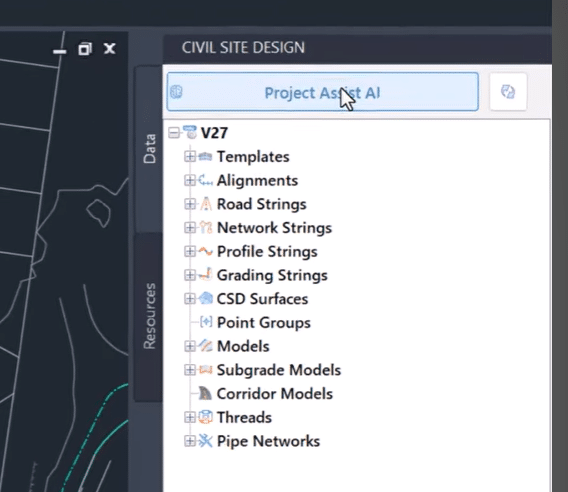
Task: Expand the Network Strings node
Action: pos(189,228)
